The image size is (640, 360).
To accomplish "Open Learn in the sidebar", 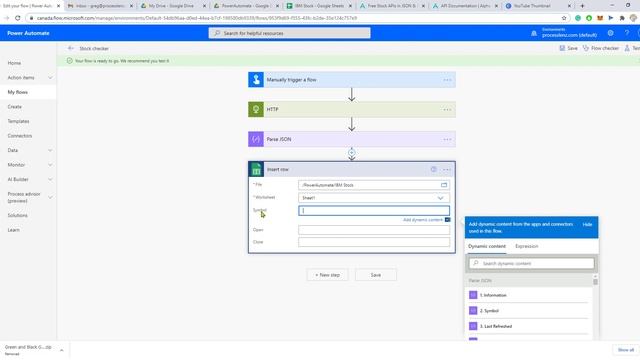I will pos(13,230).
